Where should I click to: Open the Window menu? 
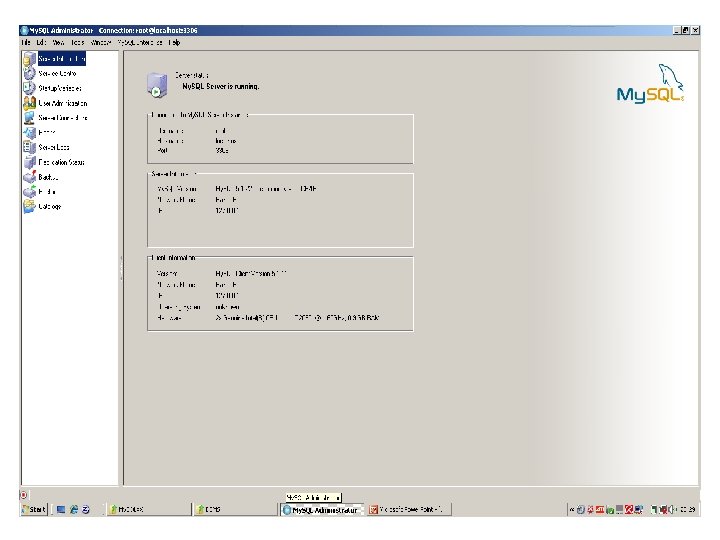(x=101, y=42)
